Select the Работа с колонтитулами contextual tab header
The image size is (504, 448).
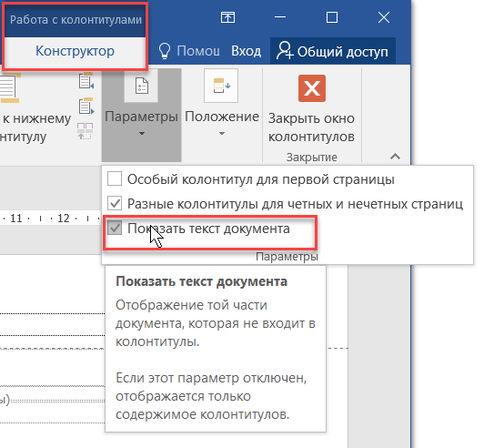tap(76, 20)
